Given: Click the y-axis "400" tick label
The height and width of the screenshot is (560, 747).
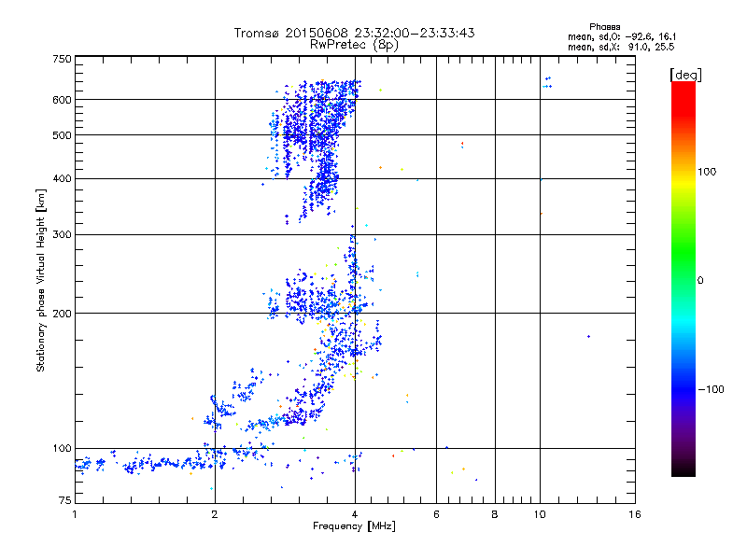Looking at the screenshot, I should coord(62,178).
